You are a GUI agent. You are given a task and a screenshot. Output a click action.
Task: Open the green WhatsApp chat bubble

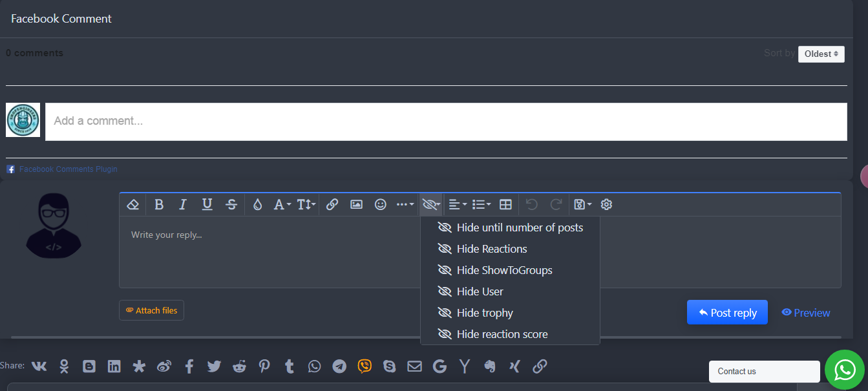(x=845, y=370)
